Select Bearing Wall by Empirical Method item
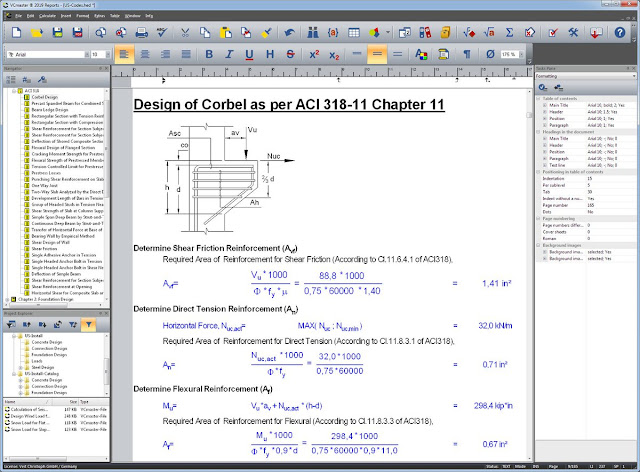This screenshot has width=640, height=472. coord(63,236)
